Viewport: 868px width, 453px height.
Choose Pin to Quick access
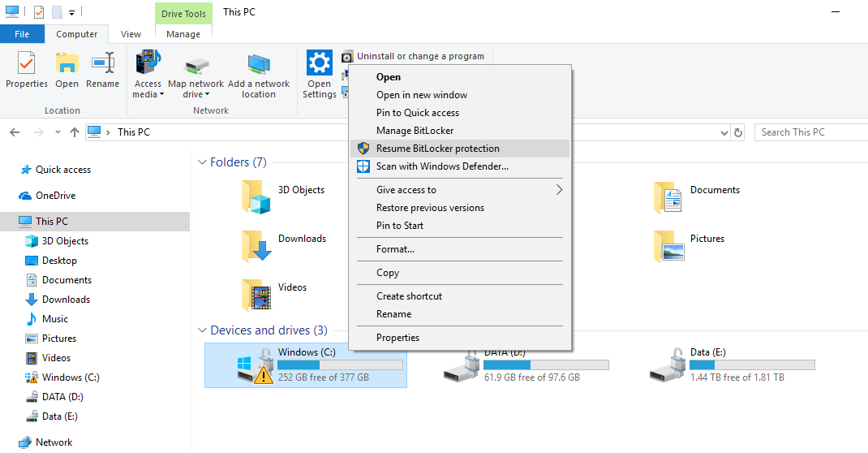pos(460,112)
